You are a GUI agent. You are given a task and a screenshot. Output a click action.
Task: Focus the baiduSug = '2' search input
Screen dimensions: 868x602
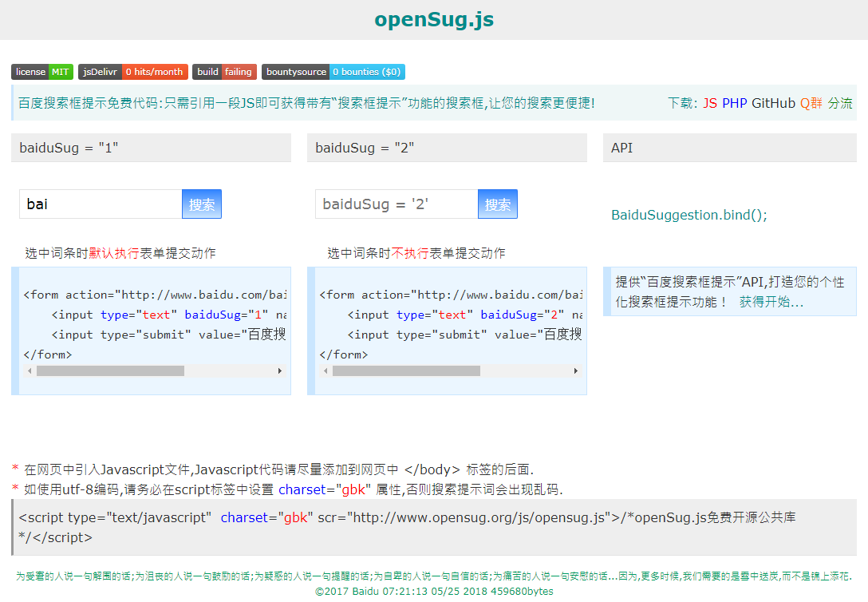[x=397, y=204]
